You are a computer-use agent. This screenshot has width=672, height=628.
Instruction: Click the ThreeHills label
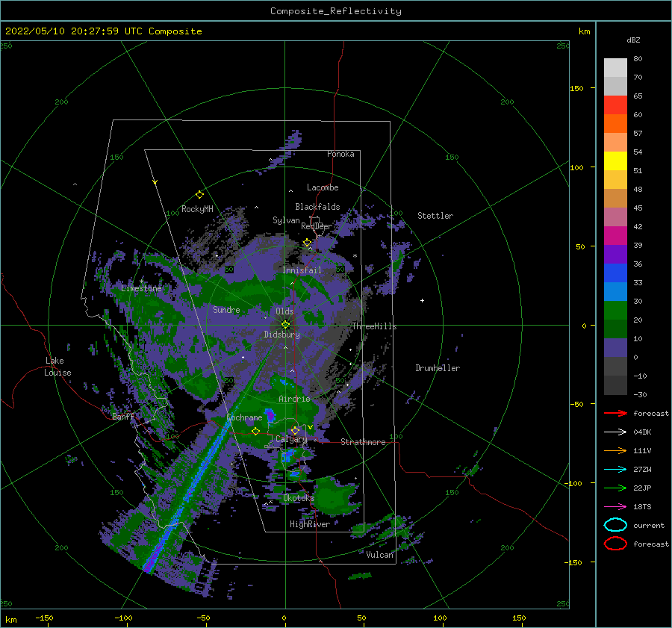pos(375,326)
